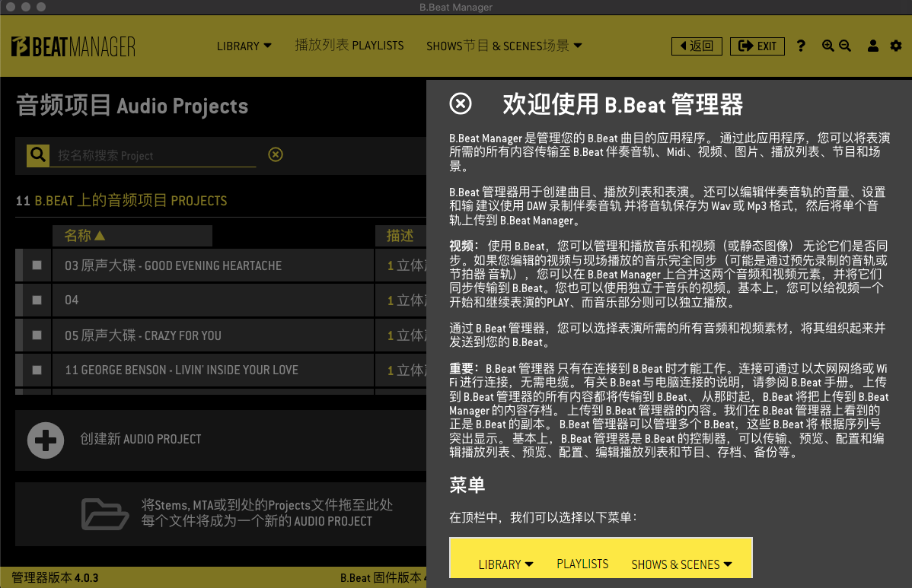Click the 描述 column header
Image resolution: width=912 pixels, height=588 pixels.
(400, 236)
